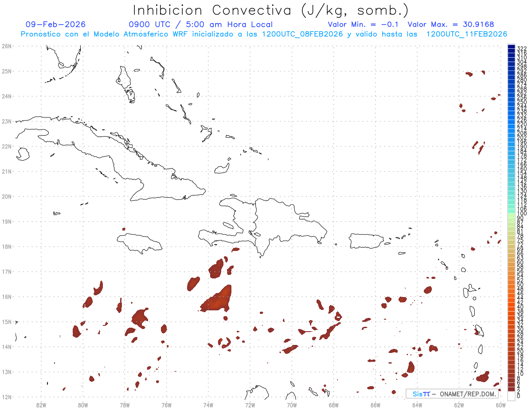Click the '100' color scale value

click(x=522, y=214)
